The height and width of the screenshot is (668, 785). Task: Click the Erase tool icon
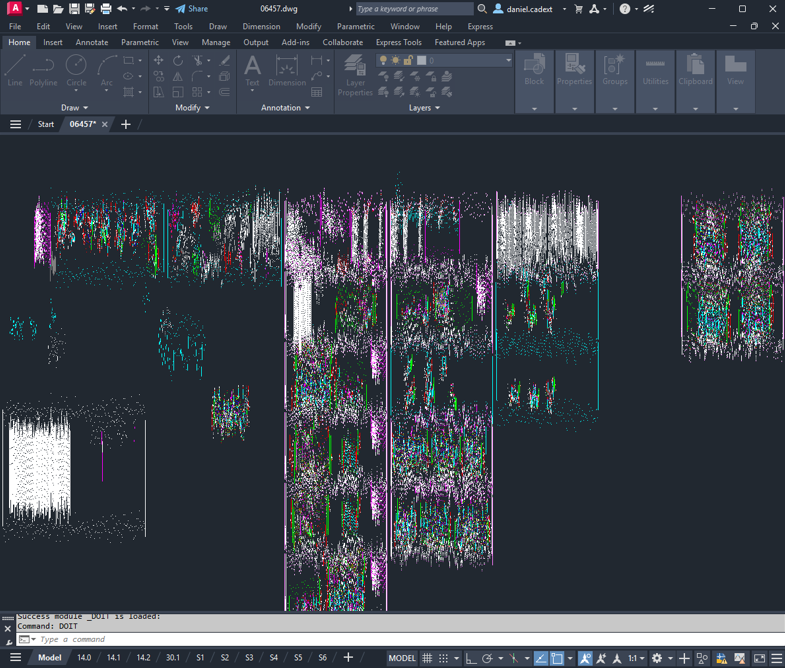(225, 61)
